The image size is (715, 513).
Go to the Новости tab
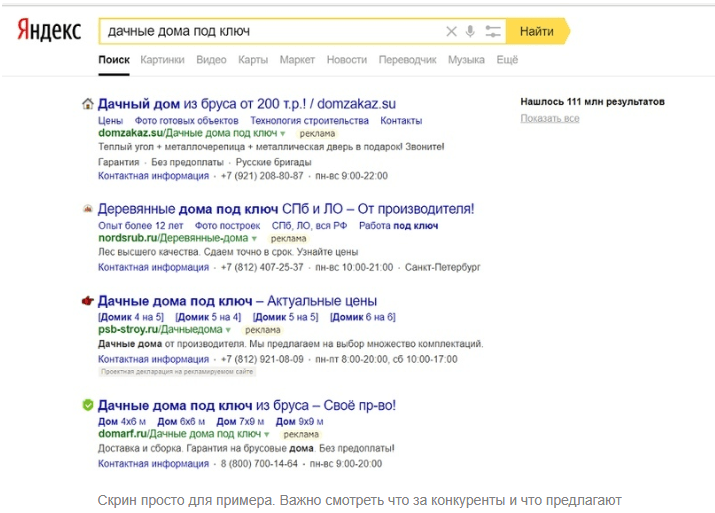(347, 60)
